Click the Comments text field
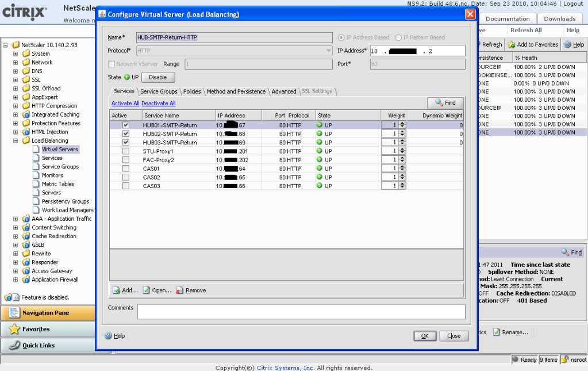The height and width of the screenshot is (371, 588). 301,312
